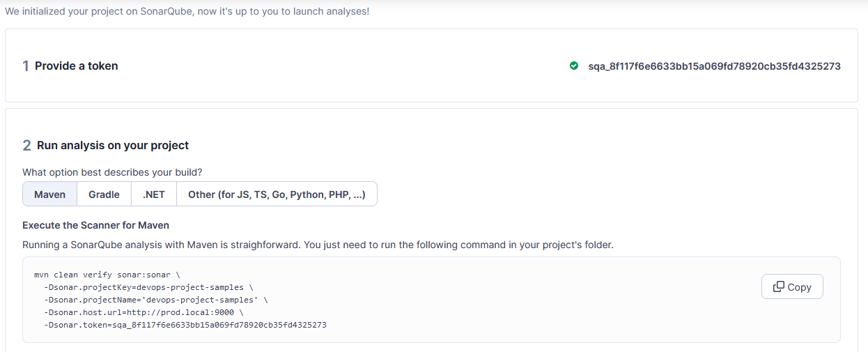The width and height of the screenshot is (868, 352).
Task: Open the Provide a token step heading
Action: [x=77, y=66]
